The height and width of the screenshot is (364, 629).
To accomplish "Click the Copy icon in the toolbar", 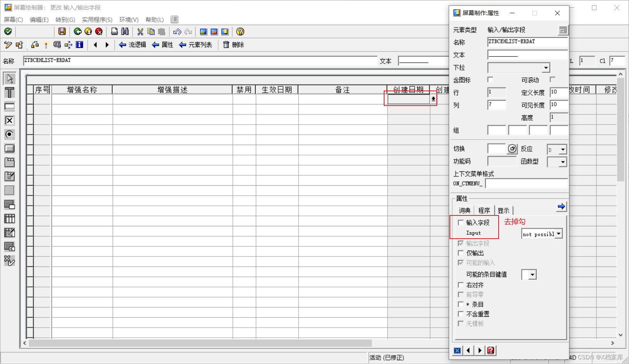I will (x=151, y=32).
